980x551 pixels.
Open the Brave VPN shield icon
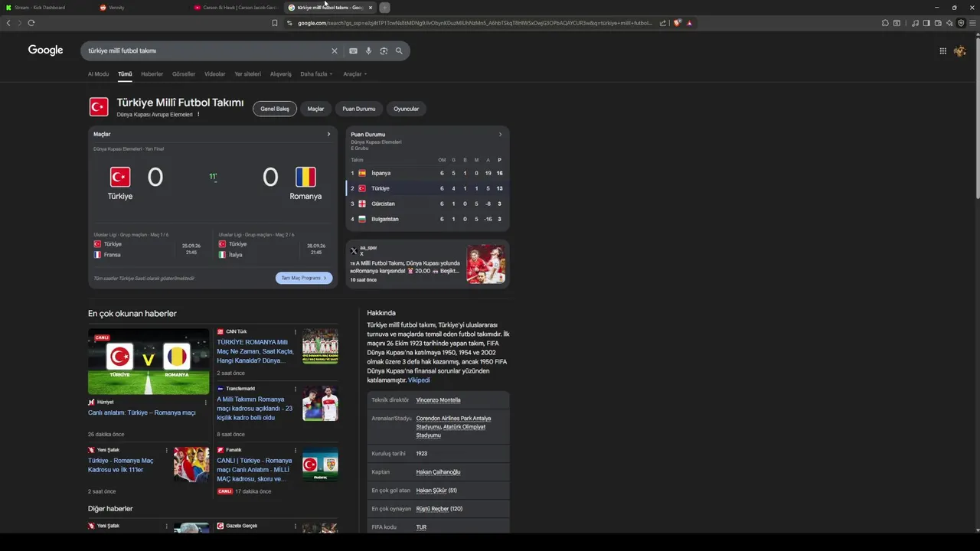click(961, 23)
